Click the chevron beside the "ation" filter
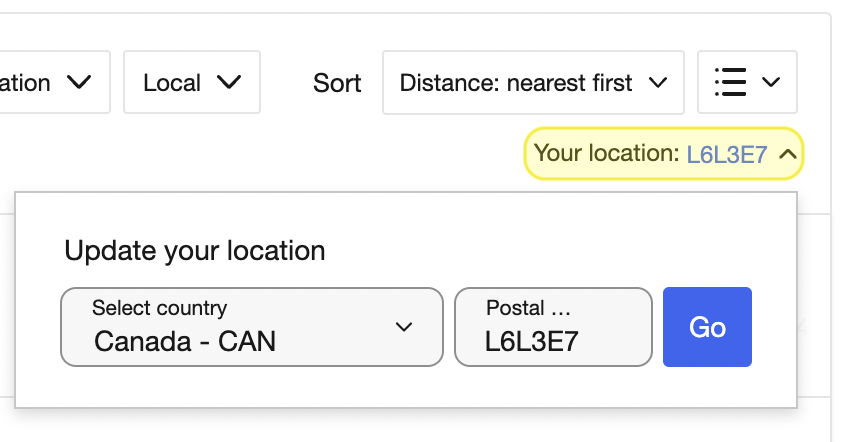Screen dimensions: 846x442 coord(79,82)
